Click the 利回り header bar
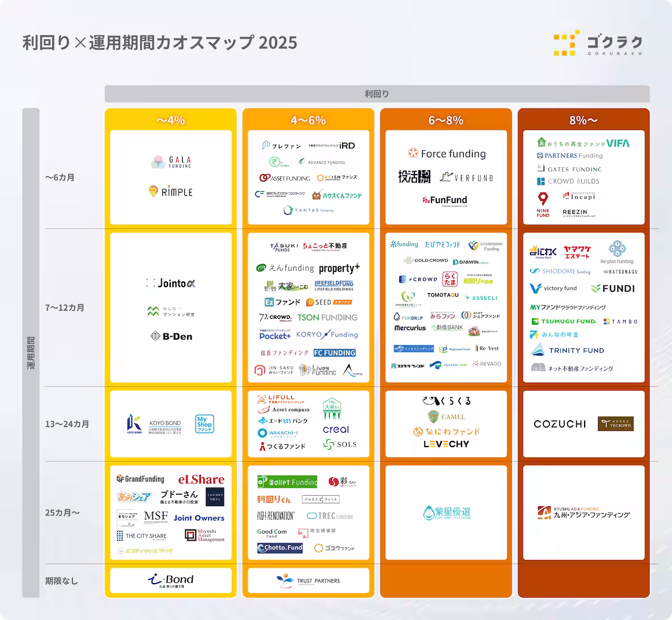Viewport: 672px width, 620px height. coord(377,94)
